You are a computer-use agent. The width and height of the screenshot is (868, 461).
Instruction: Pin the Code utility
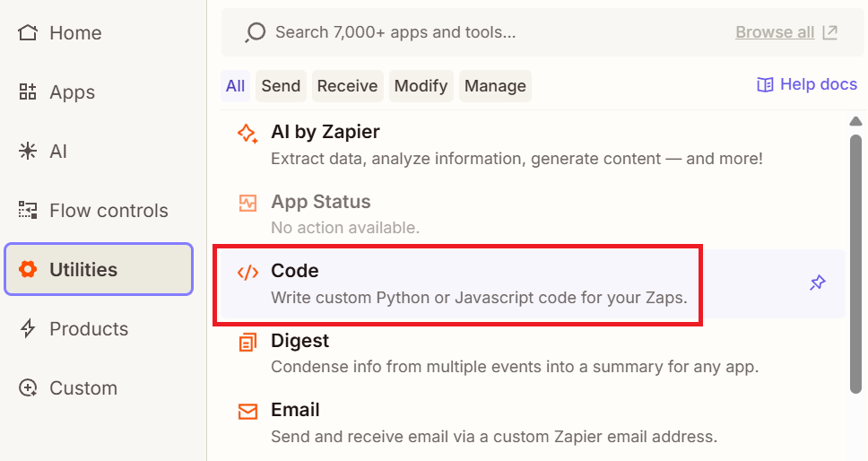pos(817,283)
